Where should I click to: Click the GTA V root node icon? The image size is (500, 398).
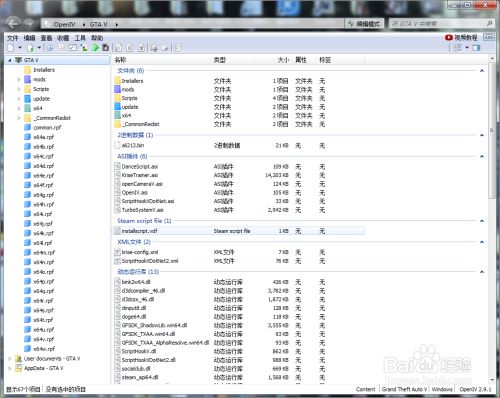[19, 60]
